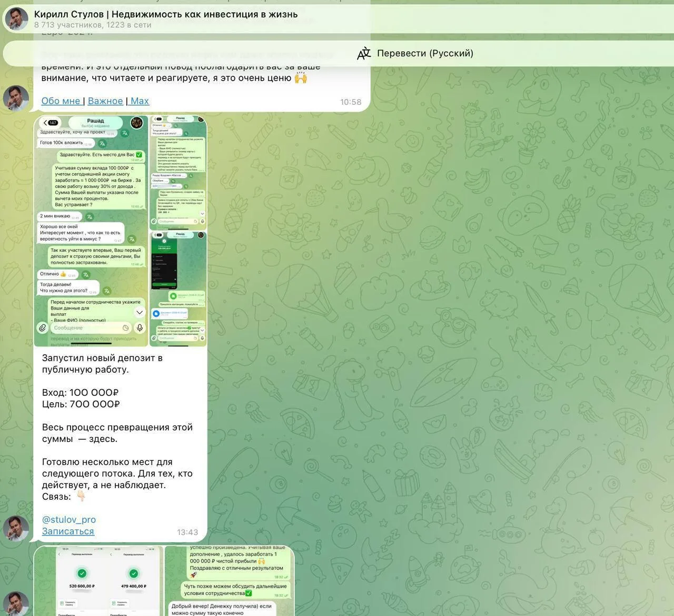Open the bottom chat thumbnail mentioning 'чистой прибыли'
This screenshot has height=616, width=674.
click(229, 581)
